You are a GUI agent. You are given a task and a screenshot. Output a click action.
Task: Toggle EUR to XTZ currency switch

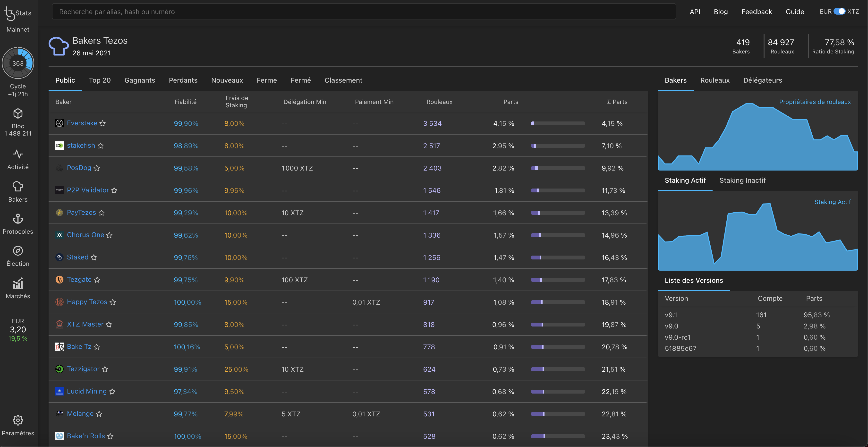839,11
